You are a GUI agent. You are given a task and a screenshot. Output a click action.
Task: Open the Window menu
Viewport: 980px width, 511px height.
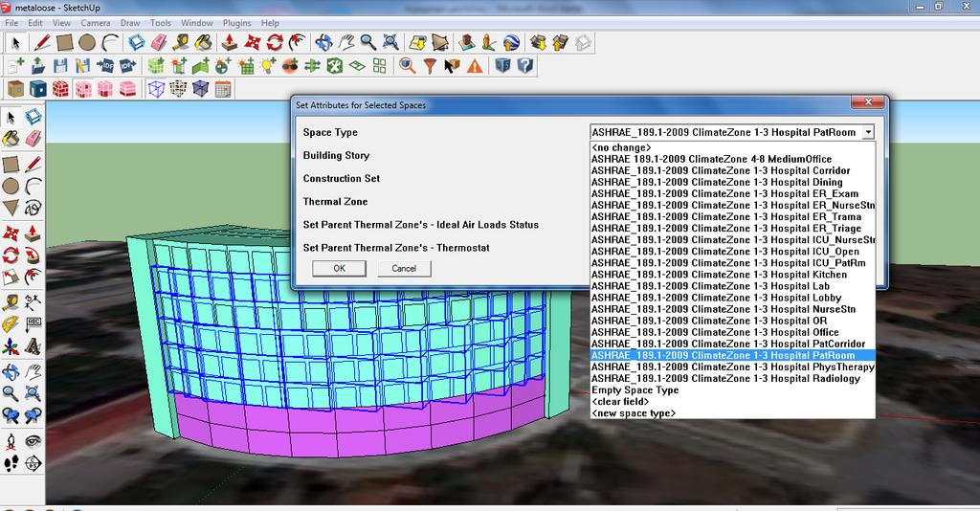click(197, 23)
